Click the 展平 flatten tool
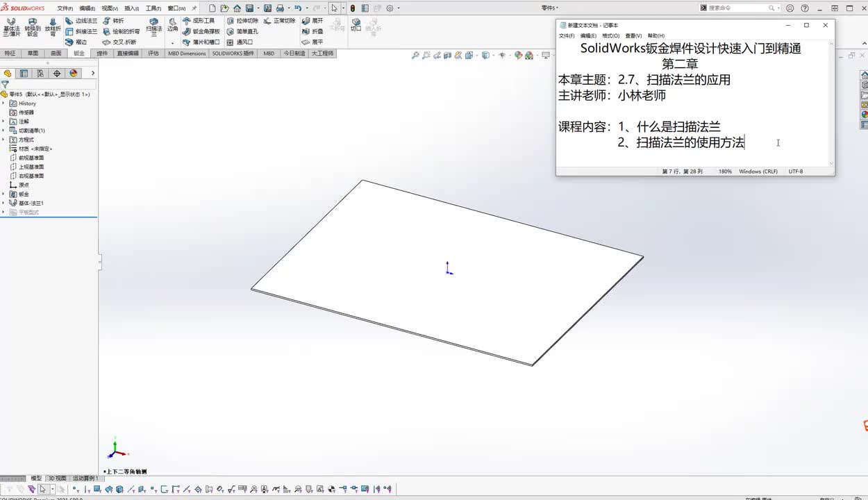Image resolution: width=868 pixels, height=500 pixels. click(x=312, y=42)
